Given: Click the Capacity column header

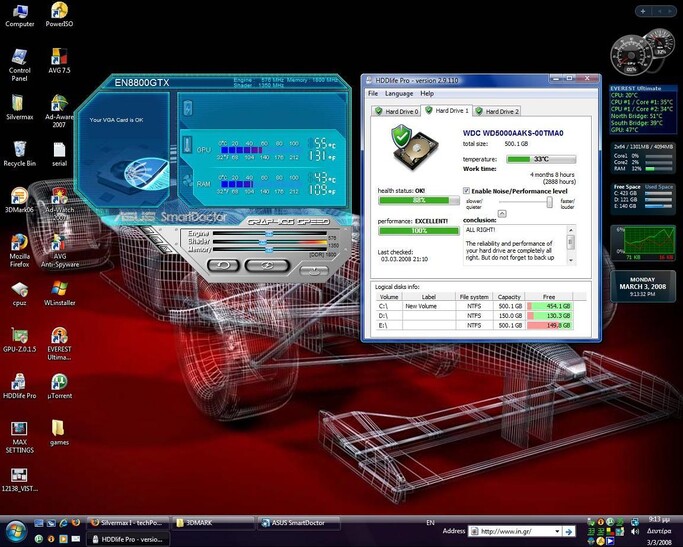Looking at the screenshot, I should tap(509, 297).
